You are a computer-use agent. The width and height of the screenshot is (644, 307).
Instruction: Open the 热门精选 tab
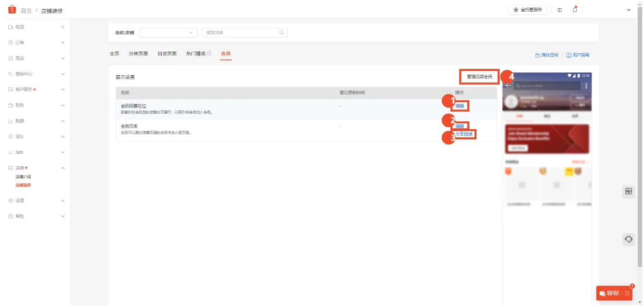(195, 53)
